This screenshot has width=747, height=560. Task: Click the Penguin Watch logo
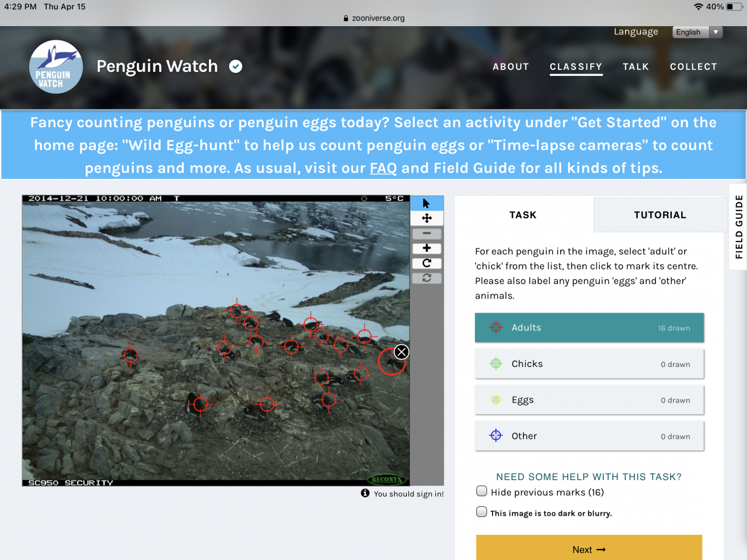click(x=55, y=66)
